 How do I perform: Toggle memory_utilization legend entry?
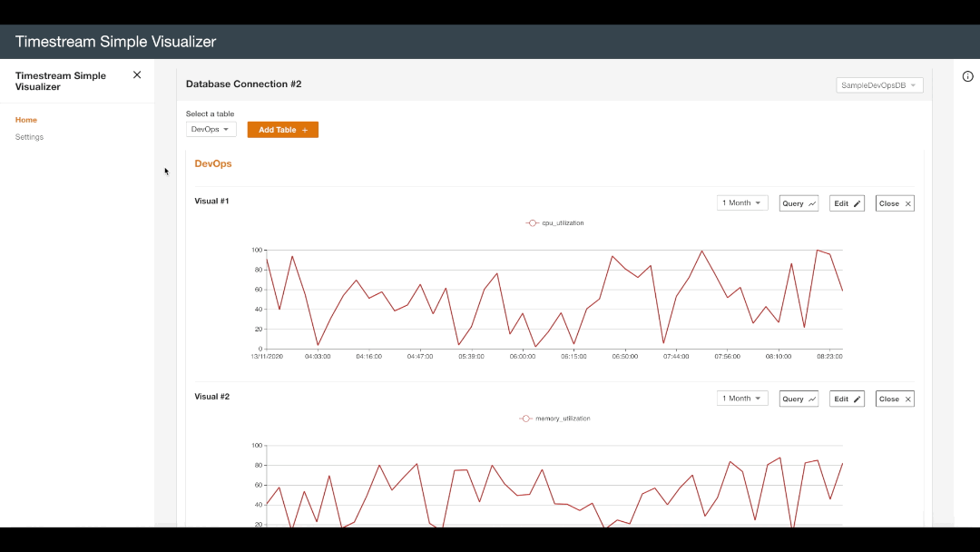555,419
